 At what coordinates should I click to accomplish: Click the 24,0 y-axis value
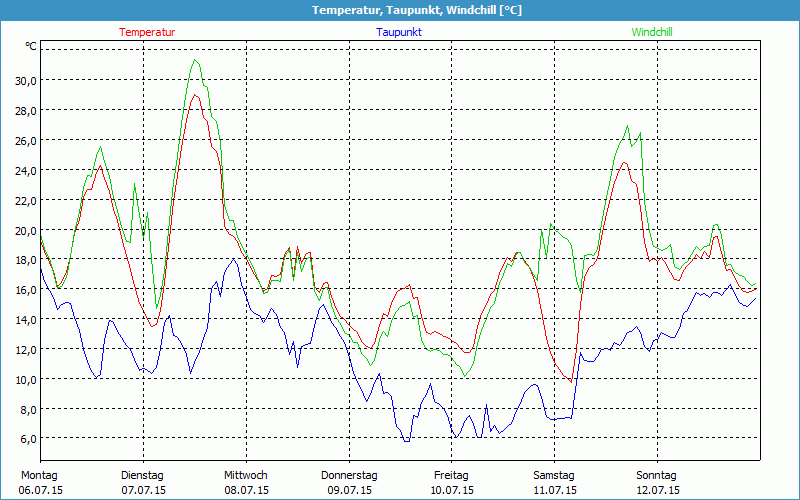pos(24,171)
